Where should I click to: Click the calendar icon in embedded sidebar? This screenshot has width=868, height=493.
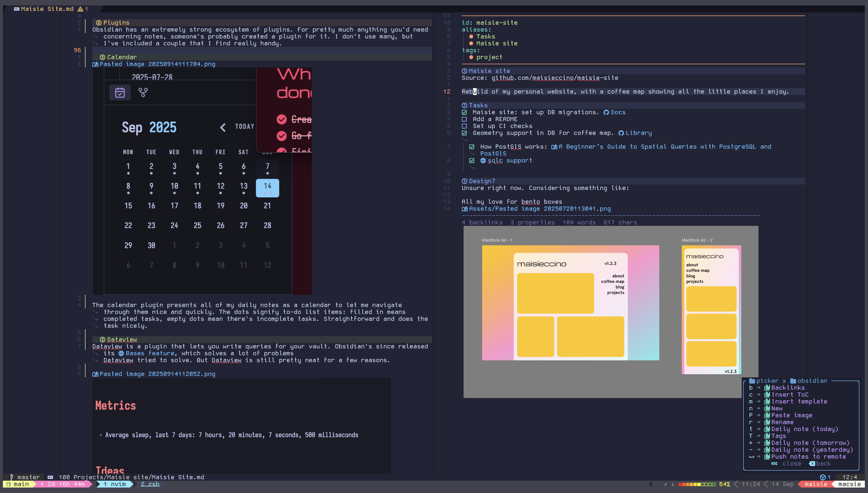tap(120, 92)
